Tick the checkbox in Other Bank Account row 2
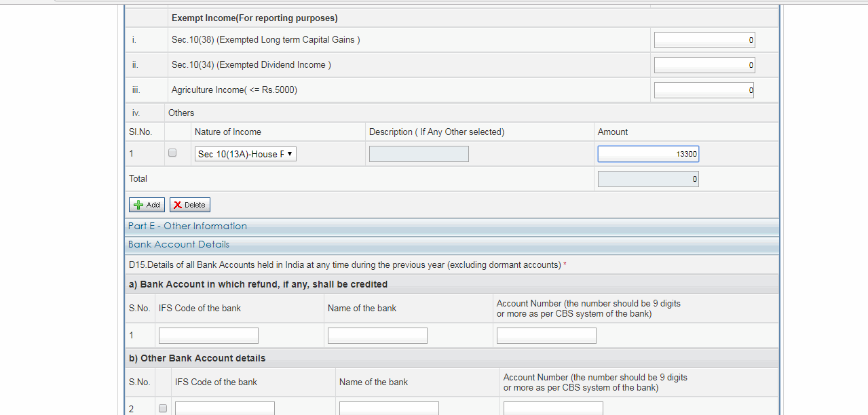The height and width of the screenshot is (415, 868). tap(162, 408)
